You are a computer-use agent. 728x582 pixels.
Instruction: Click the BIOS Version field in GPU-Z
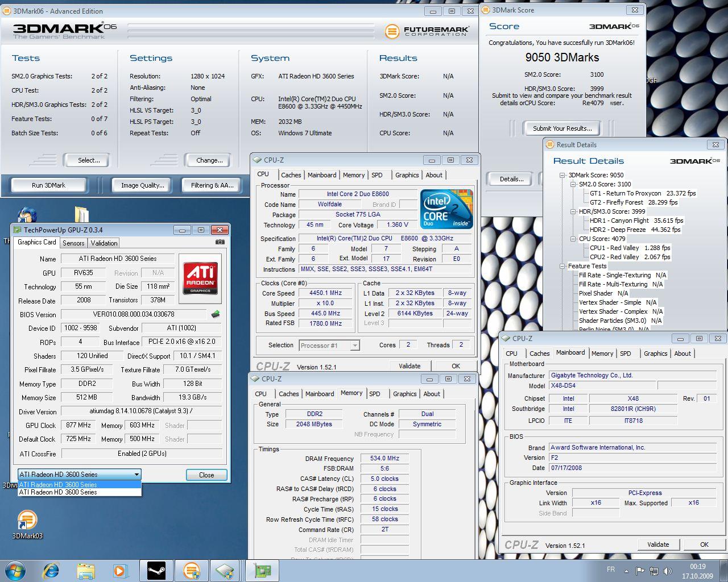[x=134, y=314]
